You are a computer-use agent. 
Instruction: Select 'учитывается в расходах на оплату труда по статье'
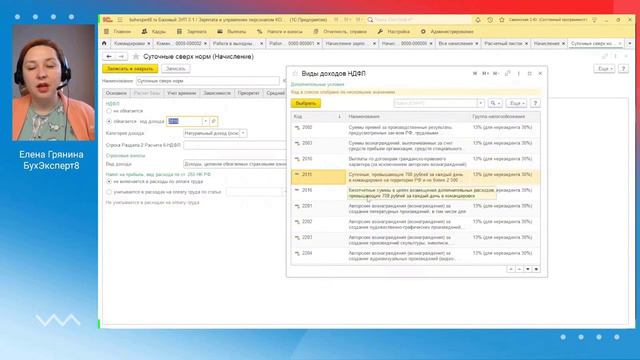pyautogui.click(x=109, y=192)
